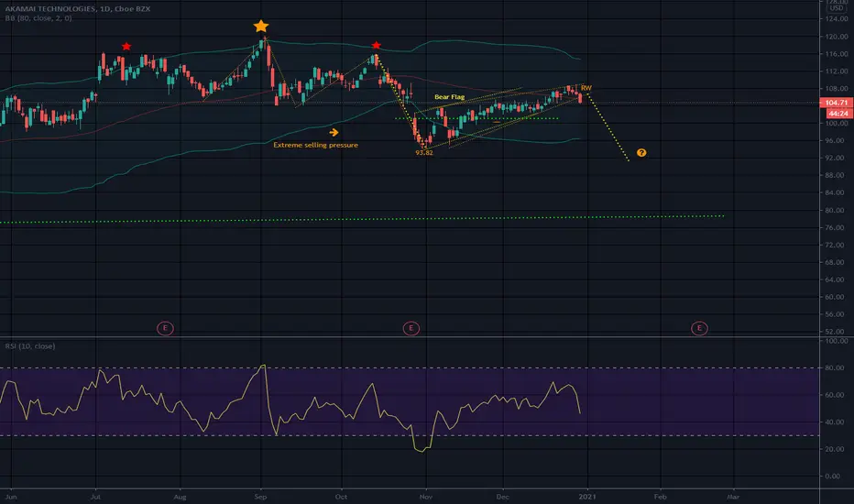Image resolution: width=854 pixels, height=504 pixels.
Task: Click 56.00 on the price scale
Action: point(836,314)
